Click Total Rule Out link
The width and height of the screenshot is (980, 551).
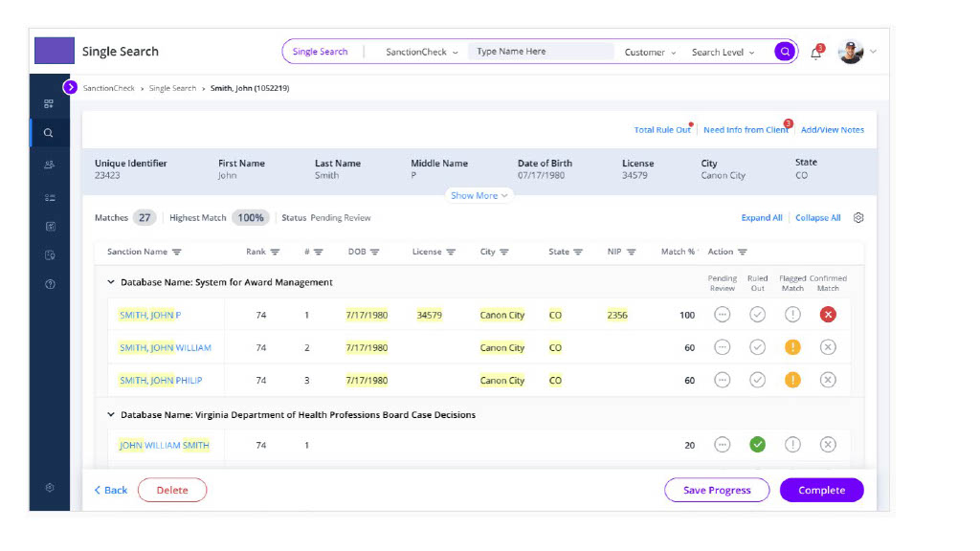[x=662, y=130]
